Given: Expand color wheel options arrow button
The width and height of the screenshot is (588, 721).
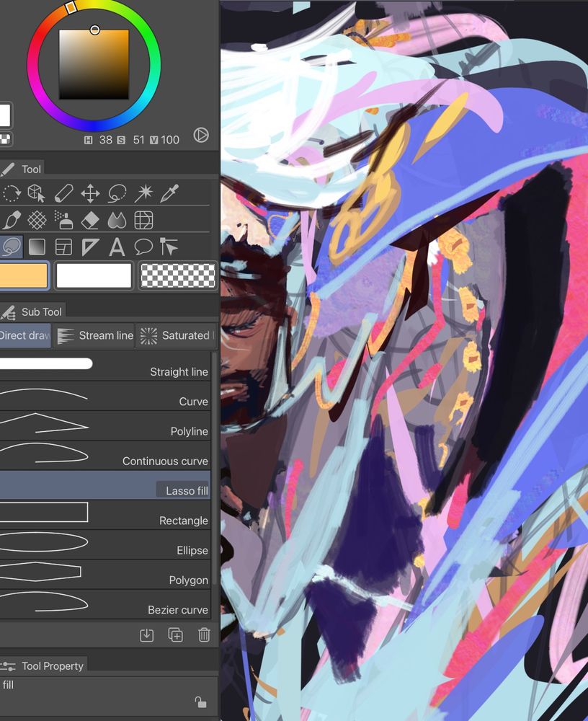Looking at the screenshot, I should pyautogui.click(x=201, y=136).
